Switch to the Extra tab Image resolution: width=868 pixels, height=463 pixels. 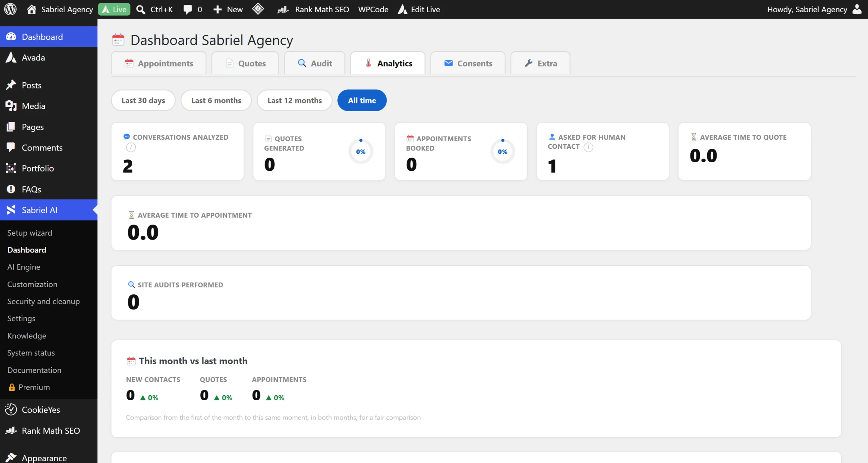click(x=540, y=63)
